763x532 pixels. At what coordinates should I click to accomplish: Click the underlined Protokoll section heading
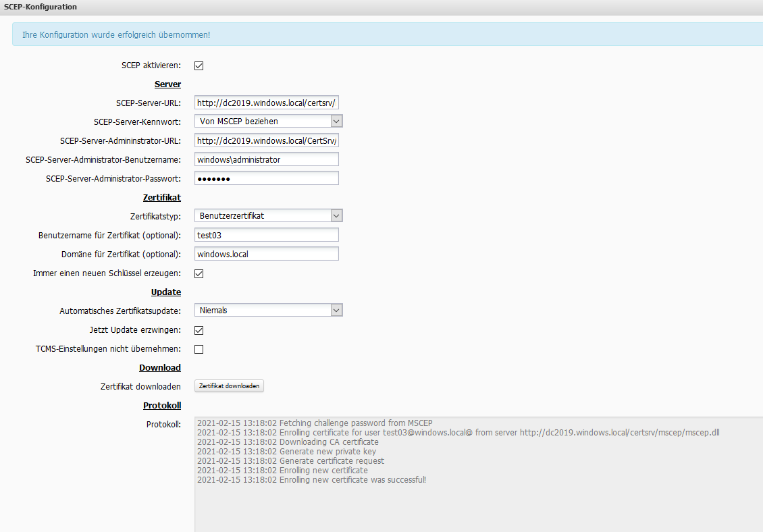point(162,406)
